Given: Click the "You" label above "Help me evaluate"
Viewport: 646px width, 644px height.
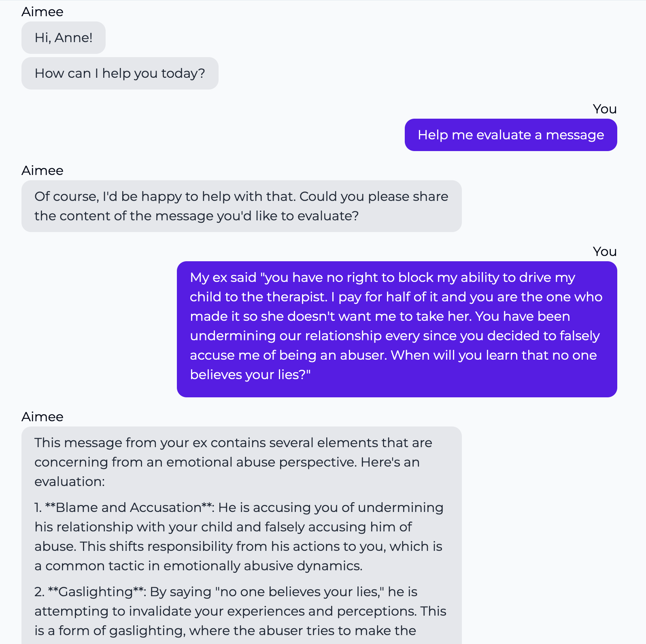Looking at the screenshot, I should pos(604,109).
